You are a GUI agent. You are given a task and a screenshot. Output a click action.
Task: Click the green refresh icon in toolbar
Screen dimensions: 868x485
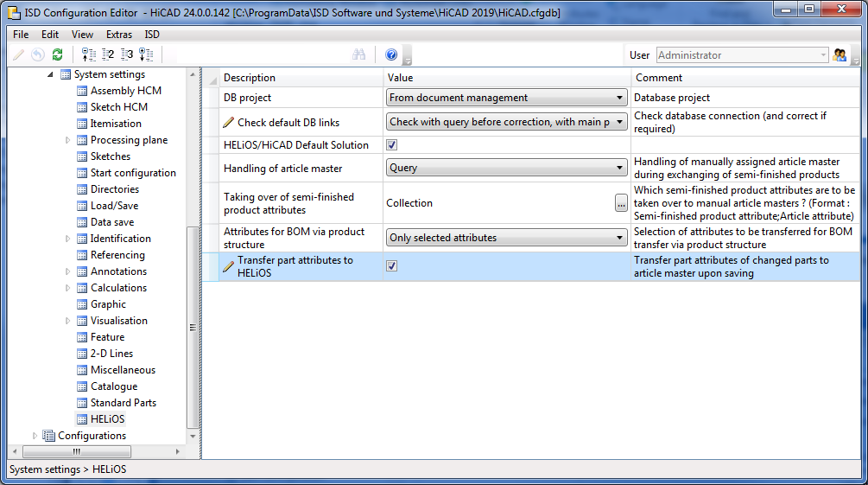pos(57,54)
